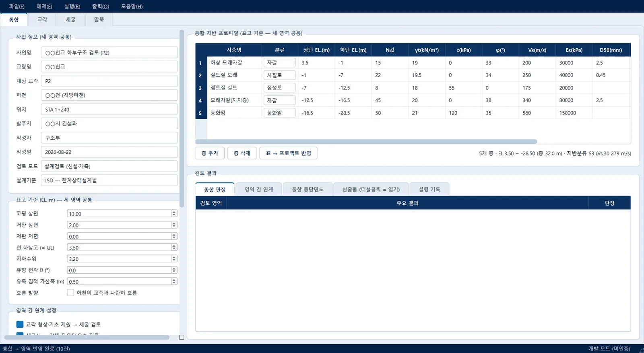Select the 통합 tab
644x353 pixels.
coord(14,19)
